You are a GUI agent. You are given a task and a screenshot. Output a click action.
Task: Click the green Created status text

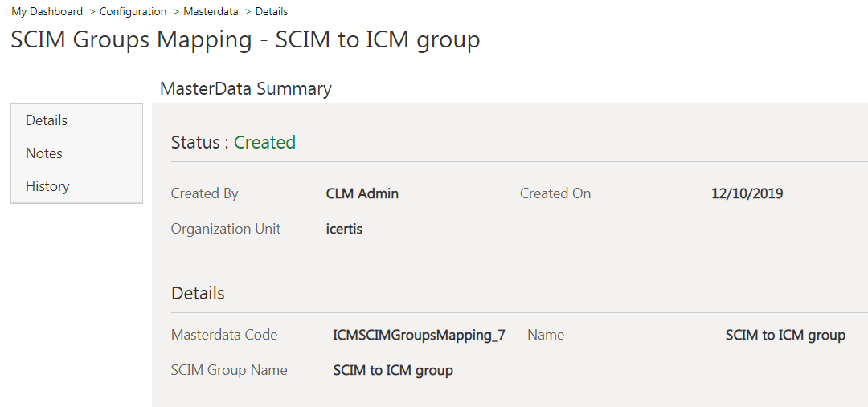coord(264,143)
